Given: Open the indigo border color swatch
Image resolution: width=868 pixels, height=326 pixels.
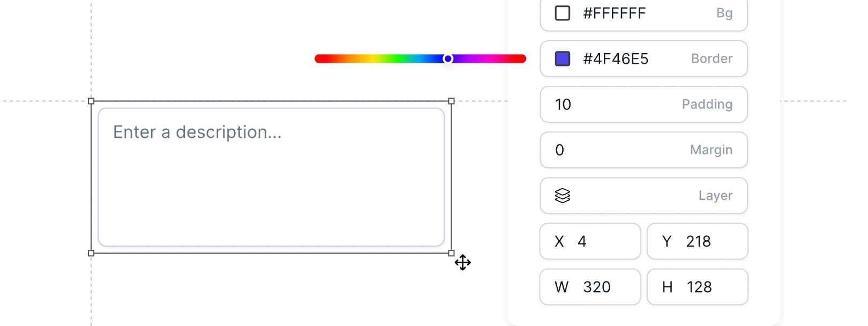Looking at the screenshot, I should click(x=563, y=58).
